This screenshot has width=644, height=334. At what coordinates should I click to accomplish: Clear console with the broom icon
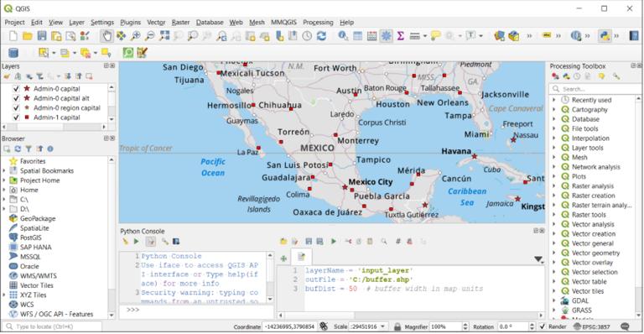[x=125, y=242]
